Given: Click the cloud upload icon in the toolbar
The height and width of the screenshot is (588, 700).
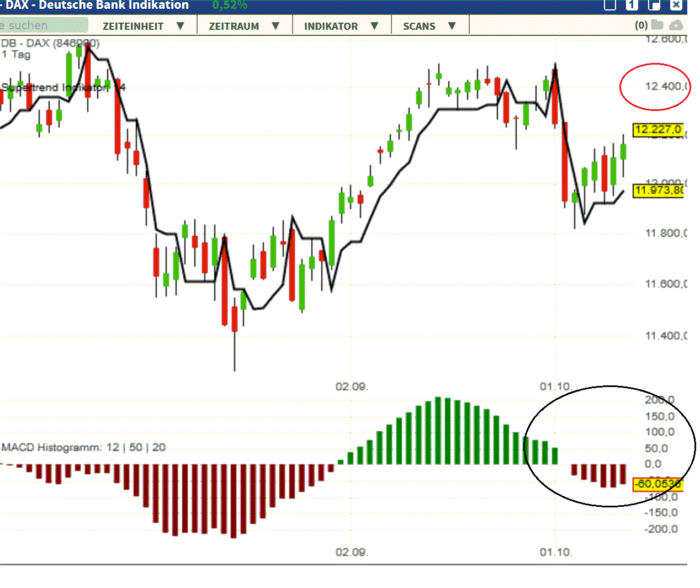Looking at the screenshot, I should 676,24.
